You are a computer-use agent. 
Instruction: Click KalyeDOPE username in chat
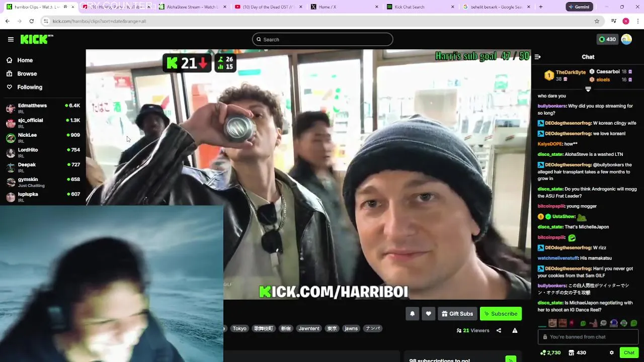[550, 144]
